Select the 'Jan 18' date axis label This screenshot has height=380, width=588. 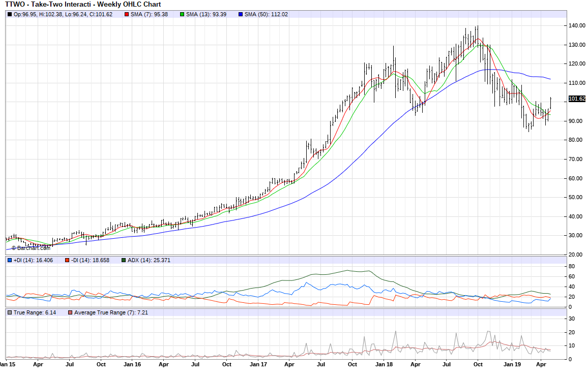pyautogui.click(x=384, y=364)
